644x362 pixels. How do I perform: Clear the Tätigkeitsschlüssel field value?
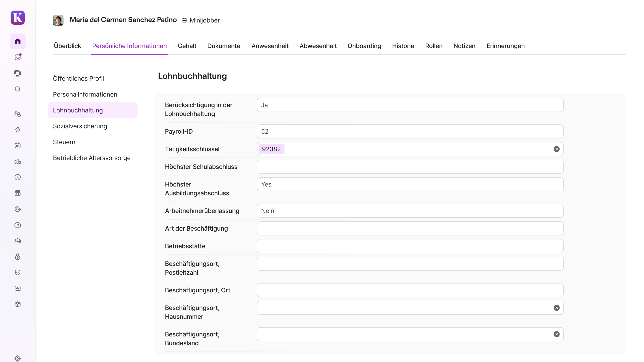coord(556,149)
